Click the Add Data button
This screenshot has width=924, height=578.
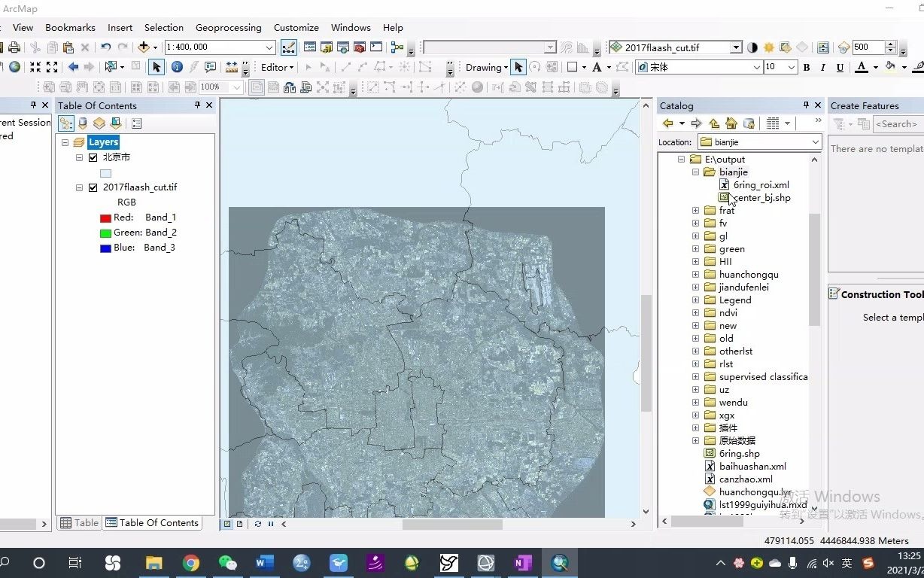tap(144, 47)
